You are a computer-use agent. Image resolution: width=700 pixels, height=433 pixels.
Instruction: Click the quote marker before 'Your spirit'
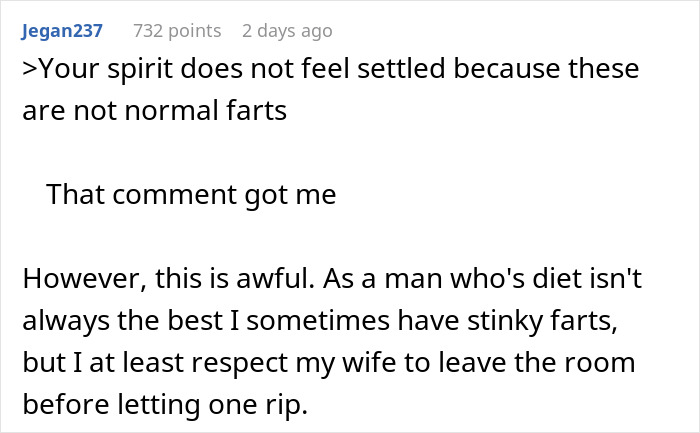[x=28, y=70]
